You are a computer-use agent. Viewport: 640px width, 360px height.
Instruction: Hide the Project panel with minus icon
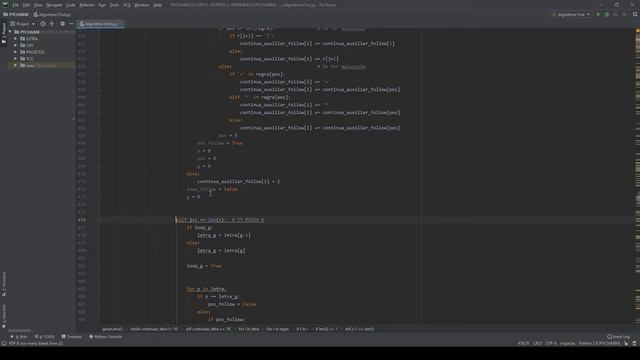tap(71, 24)
